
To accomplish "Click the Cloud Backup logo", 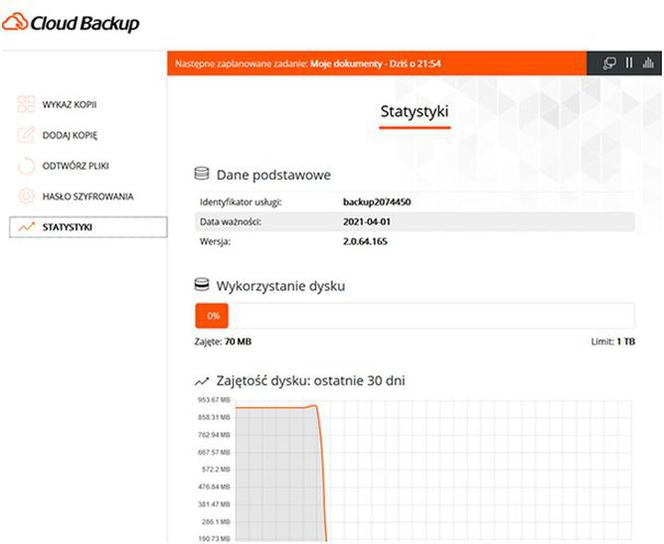I will tap(71, 23).
